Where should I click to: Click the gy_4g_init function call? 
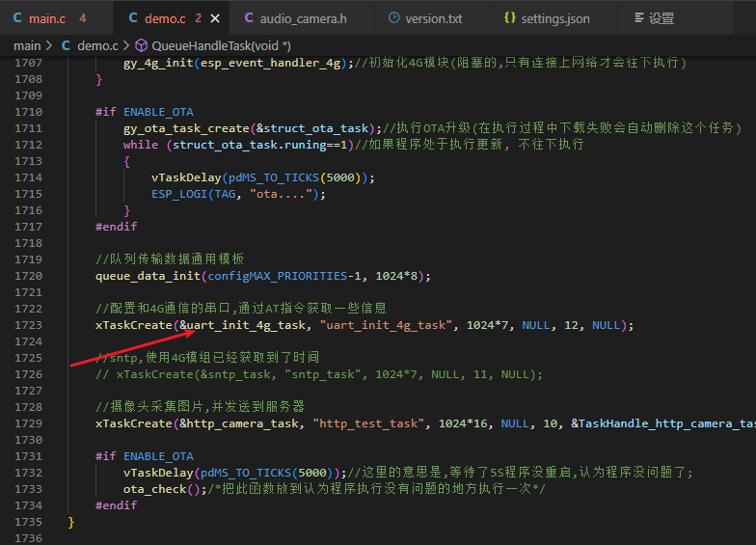158,63
